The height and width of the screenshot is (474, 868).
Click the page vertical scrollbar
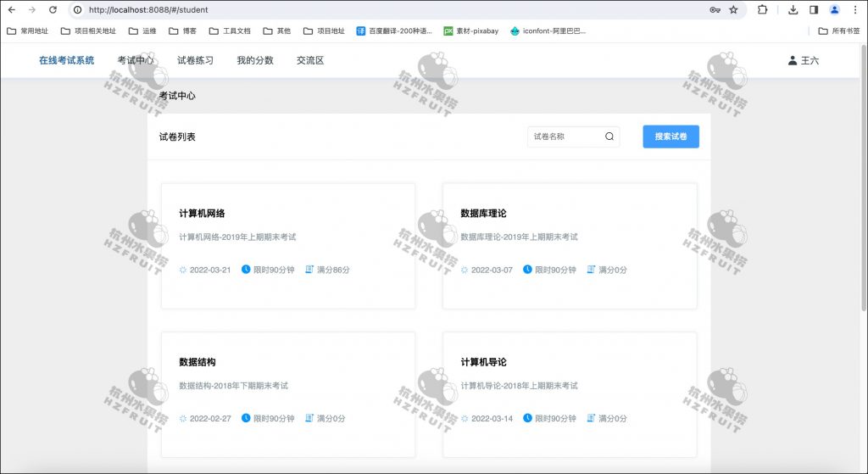[864, 177]
